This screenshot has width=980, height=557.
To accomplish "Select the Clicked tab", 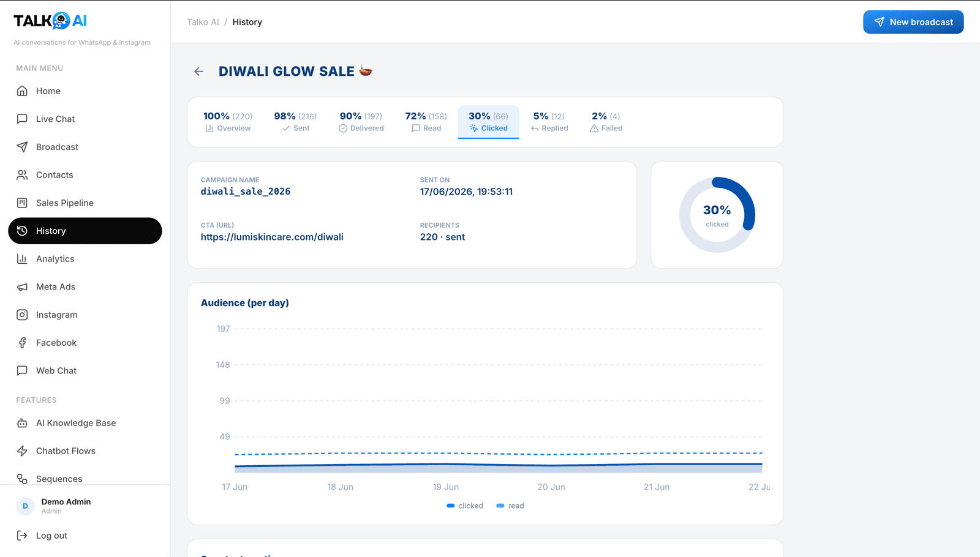I will tap(488, 121).
